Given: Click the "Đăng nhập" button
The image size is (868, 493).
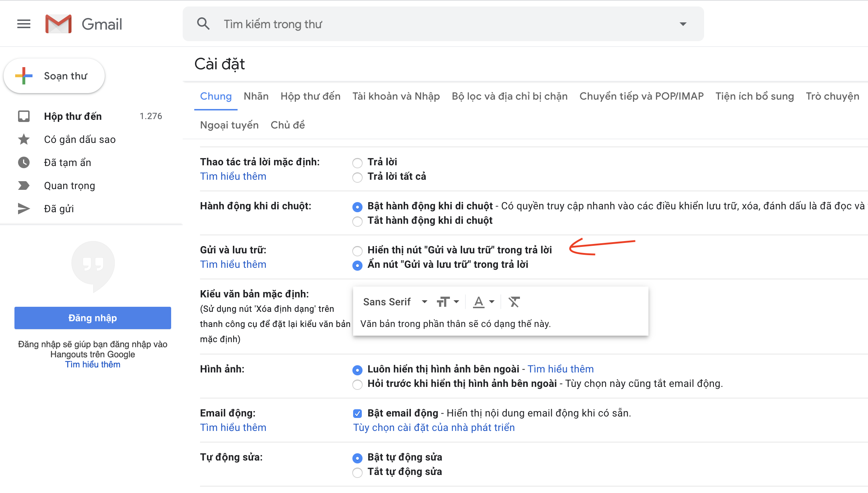Looking at the screenshot, I should [93, 318].
